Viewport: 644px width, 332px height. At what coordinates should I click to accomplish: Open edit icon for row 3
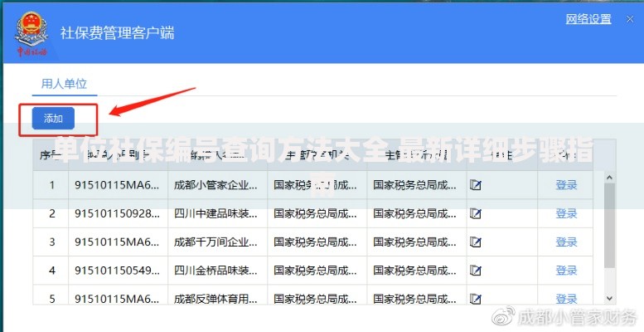[476, 242]
